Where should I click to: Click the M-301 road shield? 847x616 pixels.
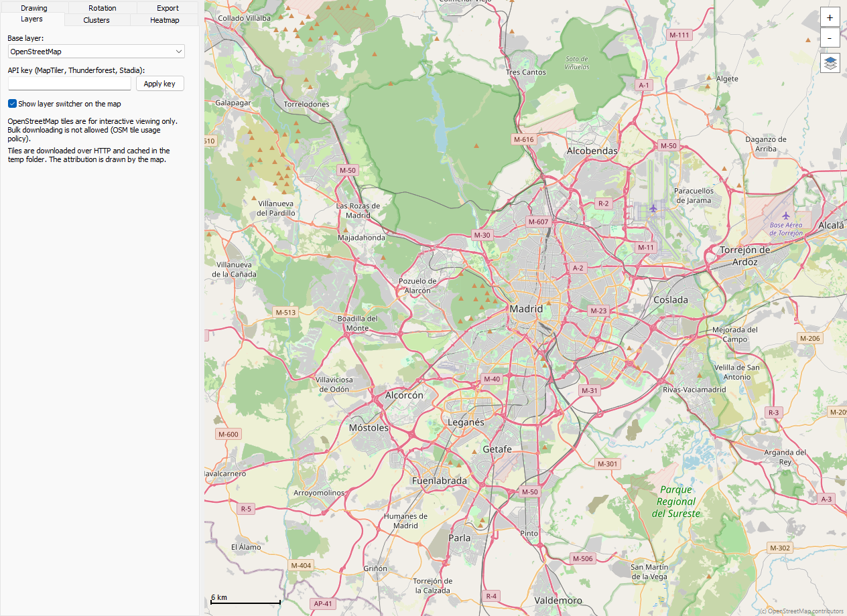point(608,464)
